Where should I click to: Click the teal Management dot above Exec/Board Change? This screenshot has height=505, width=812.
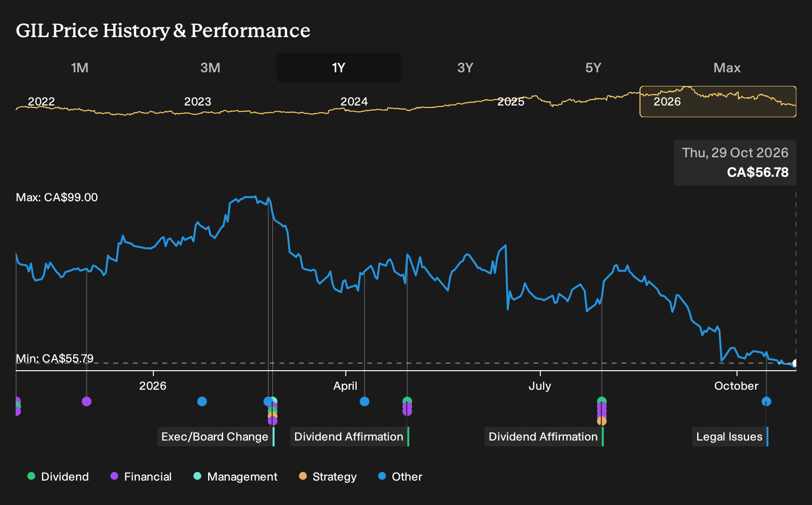click(275, 400)
